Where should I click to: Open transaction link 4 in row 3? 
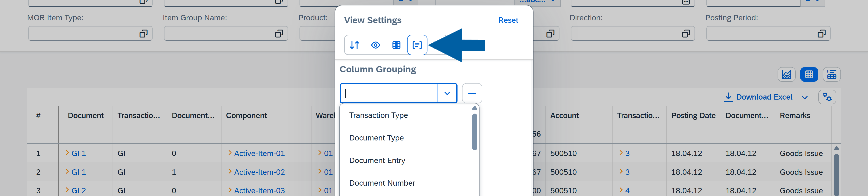point(627,191)
